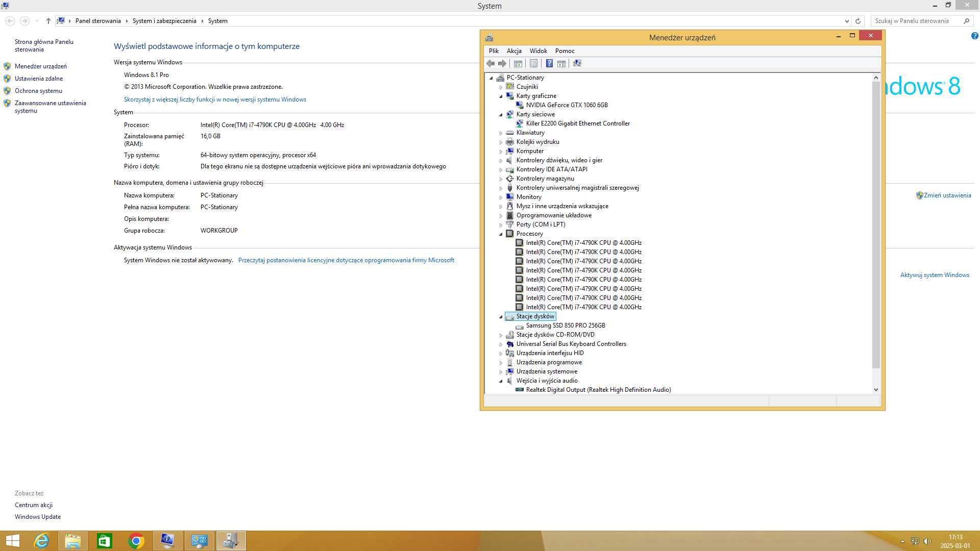Click Zmień ustawienia link
The image size is (980, 551).
tap(947, 195)
